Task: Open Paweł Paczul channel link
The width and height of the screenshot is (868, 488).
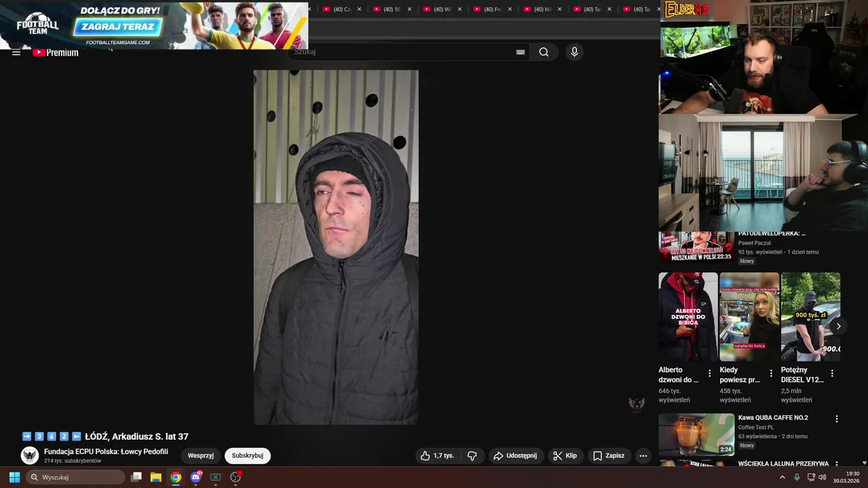Action: tap(754, 243)
